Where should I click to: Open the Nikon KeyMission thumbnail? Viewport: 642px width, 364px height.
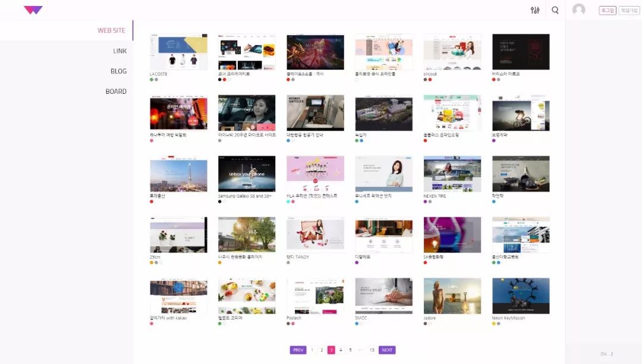[521, 296]
